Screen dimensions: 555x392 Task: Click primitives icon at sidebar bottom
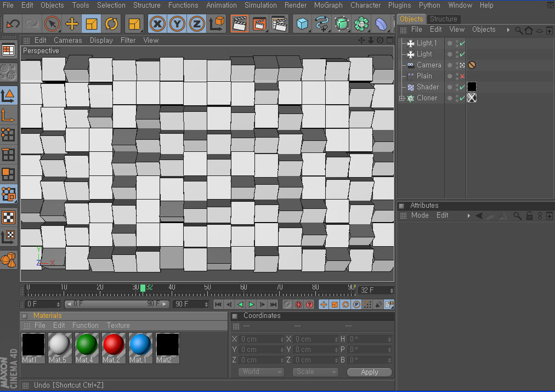8,260
